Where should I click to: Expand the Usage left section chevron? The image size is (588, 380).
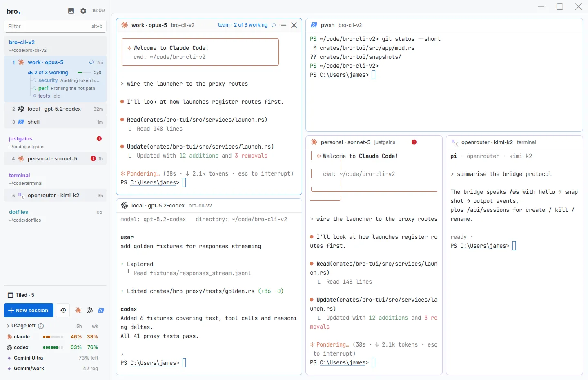pyautogui.click(x=8, y=326)
